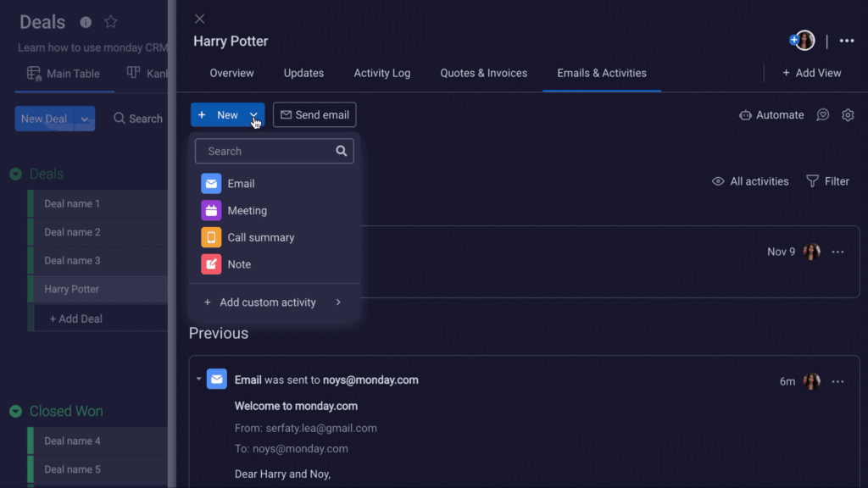Open the feedback chat bubble icon
Viewport: 868px width, 488px height.
[822, 115]
